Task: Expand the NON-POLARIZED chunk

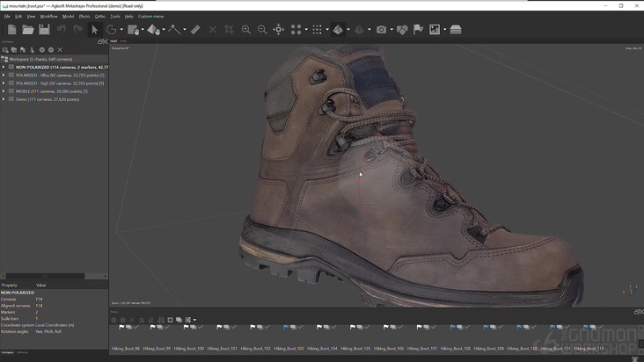Action: click(4, 67)
